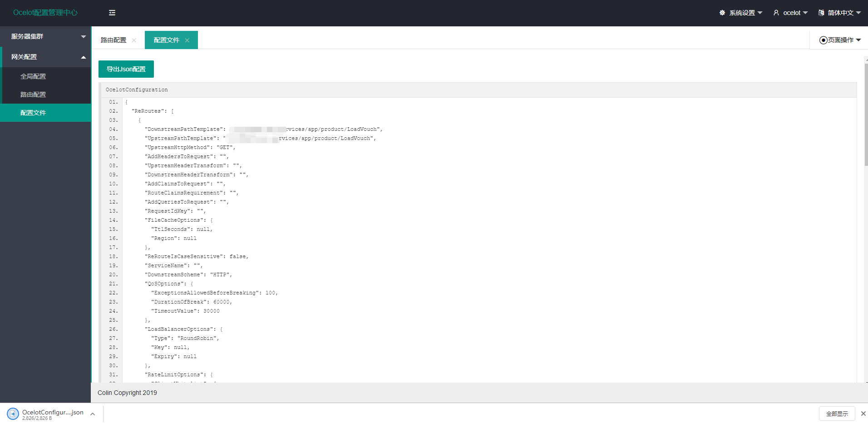Screen dimensions: 868x424
Task: Click the 全部显示 button
Action: 837,414
